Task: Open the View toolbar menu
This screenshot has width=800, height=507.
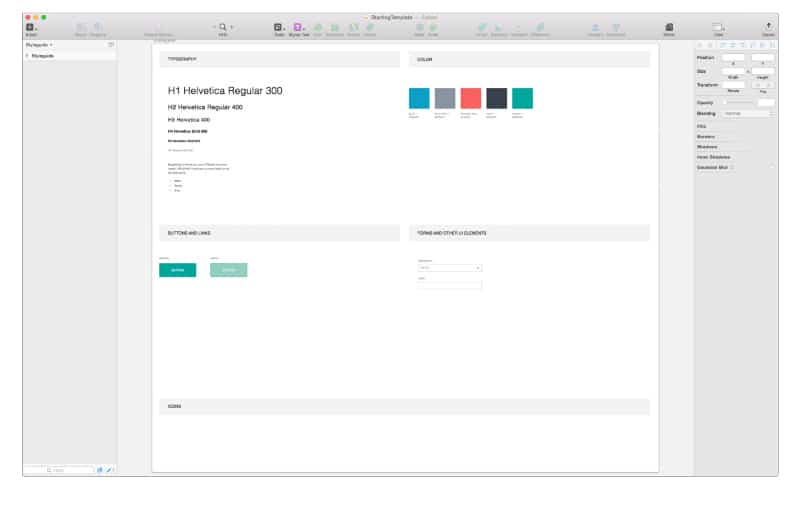Action: (x=718, y=28)
